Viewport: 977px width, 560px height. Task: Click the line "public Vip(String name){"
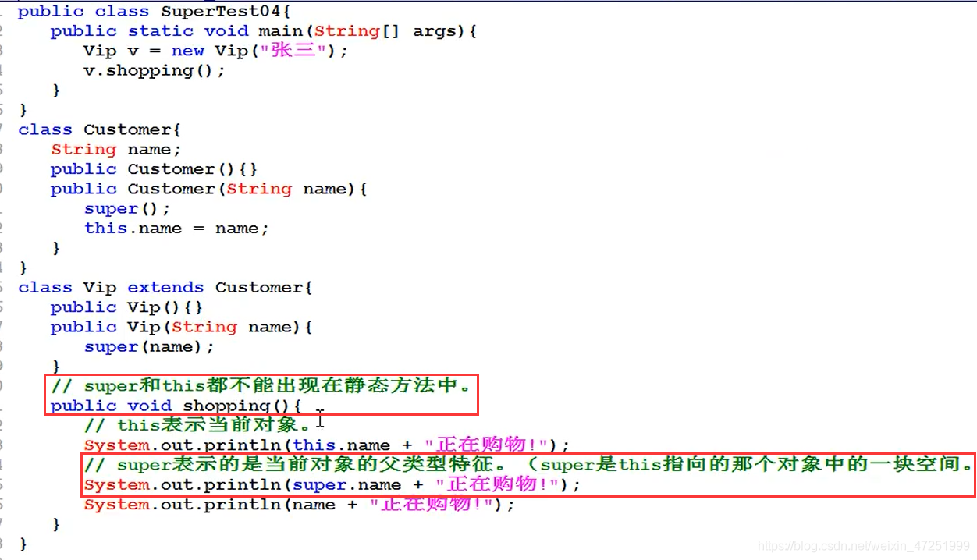point(182,327)
